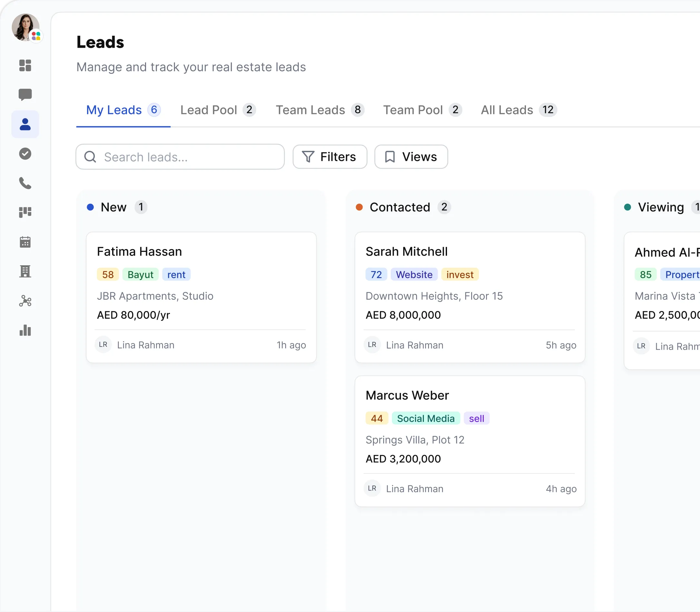Click the LR avatar on Sarah Mitchell card
This screenshot has height=612, width=700.
[x=372, y=345]
